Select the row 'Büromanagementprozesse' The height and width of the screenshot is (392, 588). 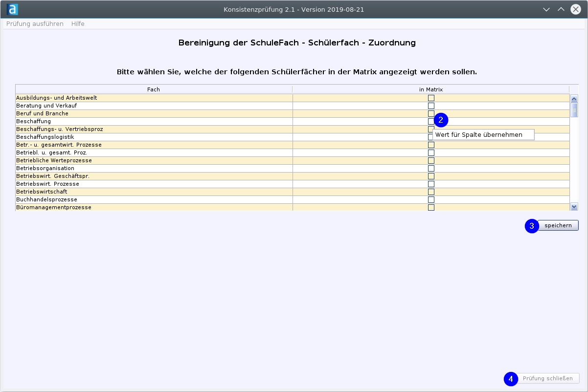(x=293, y=207)
